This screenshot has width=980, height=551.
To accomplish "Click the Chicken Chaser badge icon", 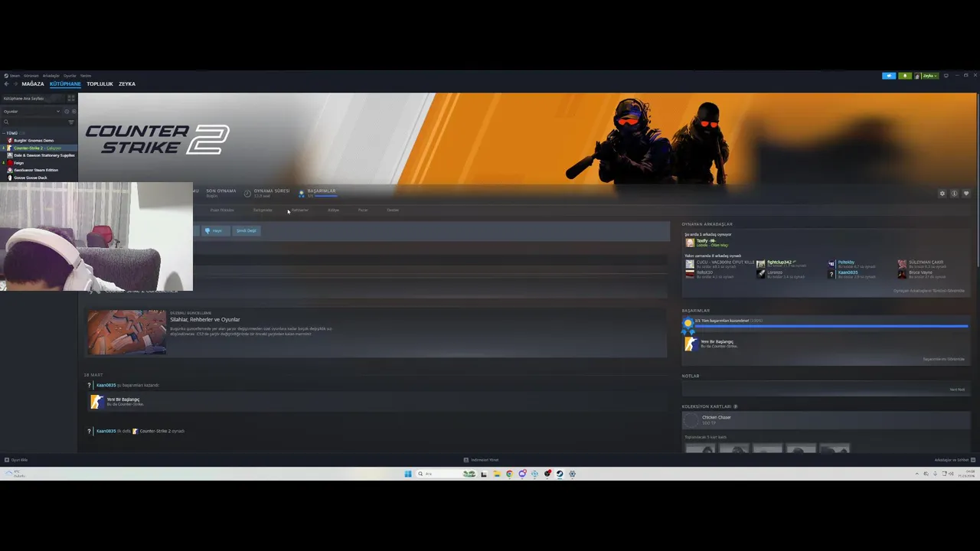I will tap(691, 419).
